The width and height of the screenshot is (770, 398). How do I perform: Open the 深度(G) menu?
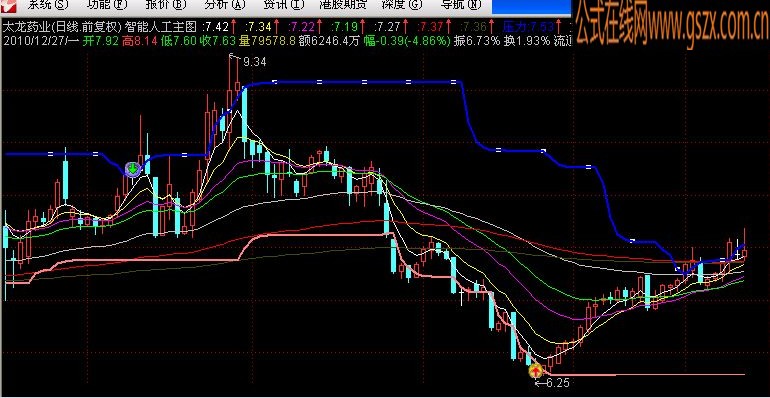pos(401,5)
